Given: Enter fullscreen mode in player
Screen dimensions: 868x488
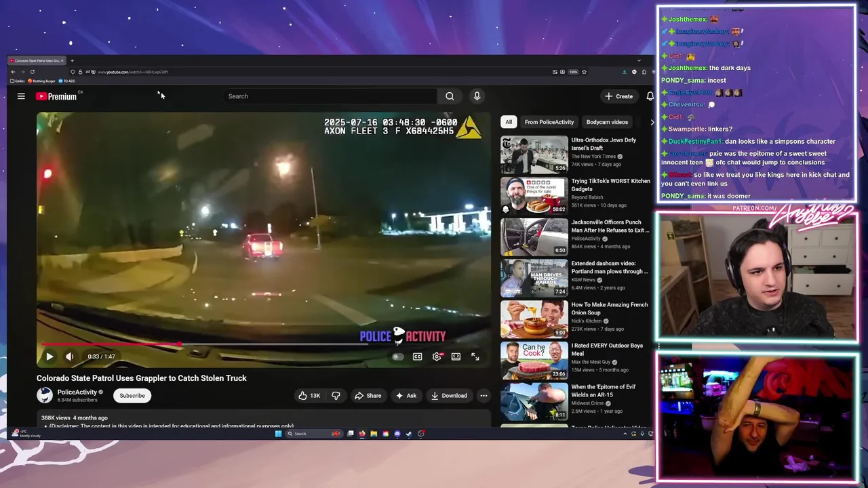Looking at the screenshot, I should [475, 357].
